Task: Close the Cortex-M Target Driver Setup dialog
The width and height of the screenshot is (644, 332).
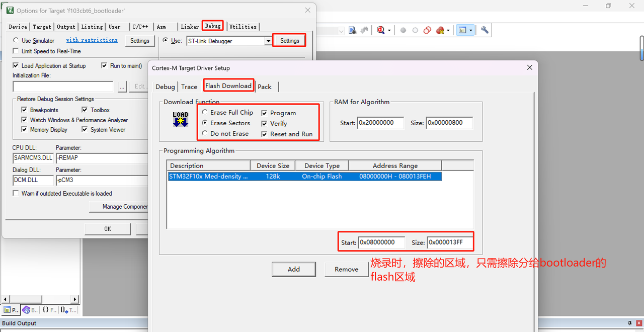Action: pos(529,67)
